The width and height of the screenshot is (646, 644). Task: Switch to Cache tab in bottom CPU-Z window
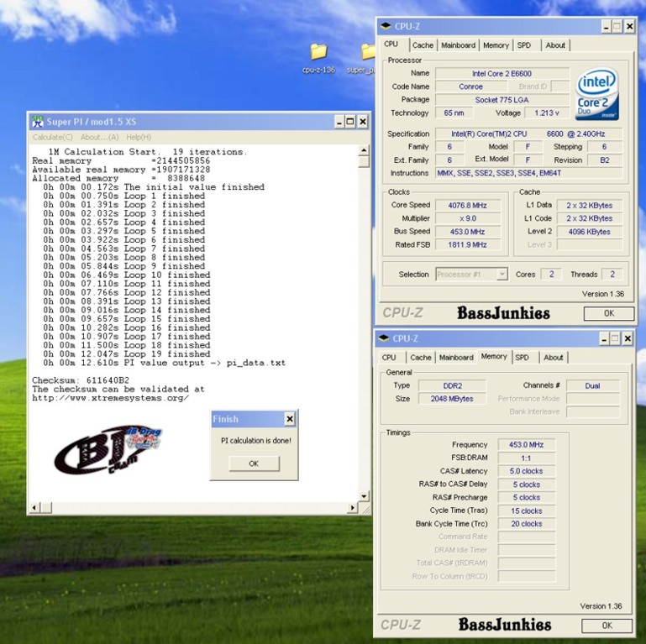point(421,358)
